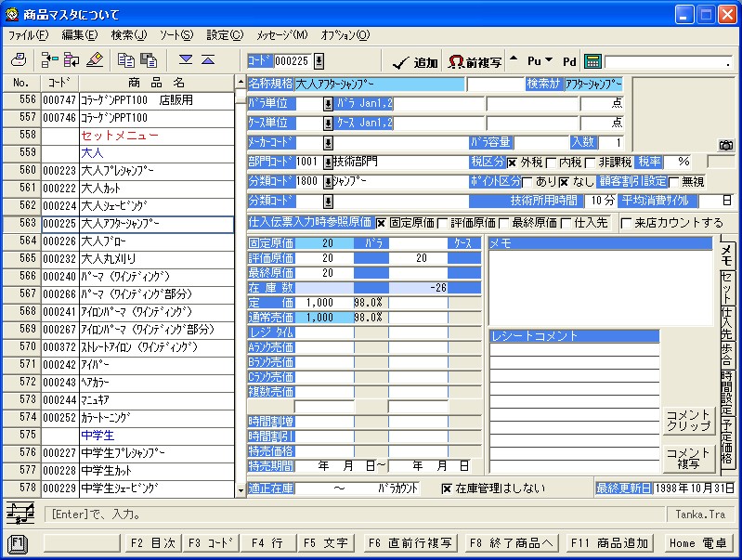
Task: Click the printer icon in toolbar
Action: click(19, 60)
